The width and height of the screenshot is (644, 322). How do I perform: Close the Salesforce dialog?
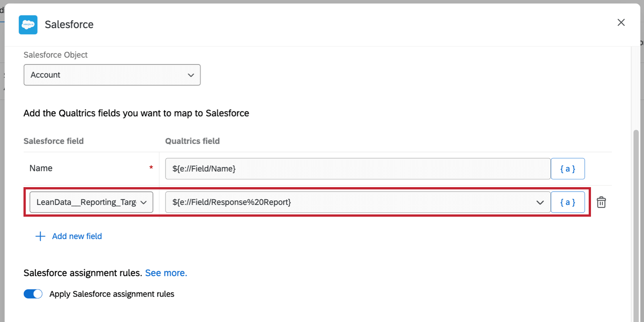coord(621,23)
